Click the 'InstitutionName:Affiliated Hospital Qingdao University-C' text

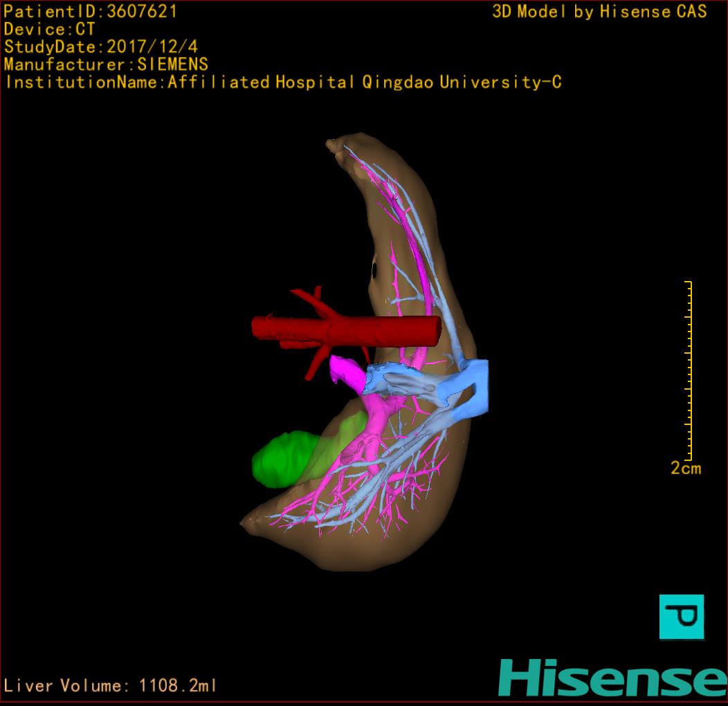tap(283, 82)
